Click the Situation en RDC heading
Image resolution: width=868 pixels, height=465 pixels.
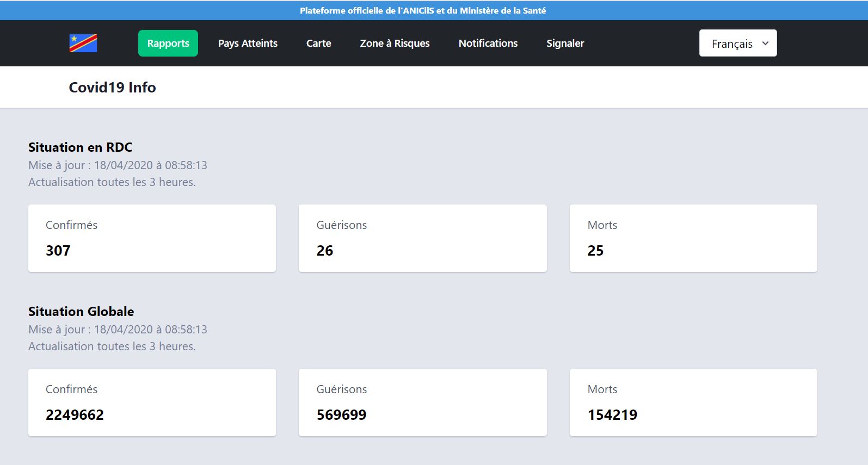[x=80, y=147]
